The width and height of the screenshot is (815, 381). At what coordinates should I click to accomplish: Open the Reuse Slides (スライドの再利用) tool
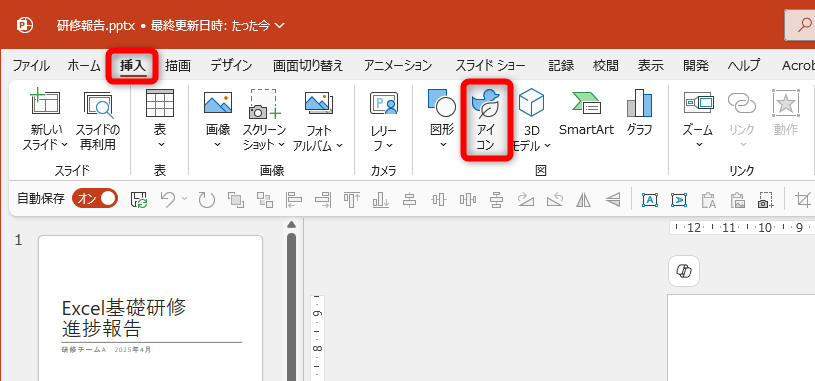pyautogui.click(x=98, y=120)
